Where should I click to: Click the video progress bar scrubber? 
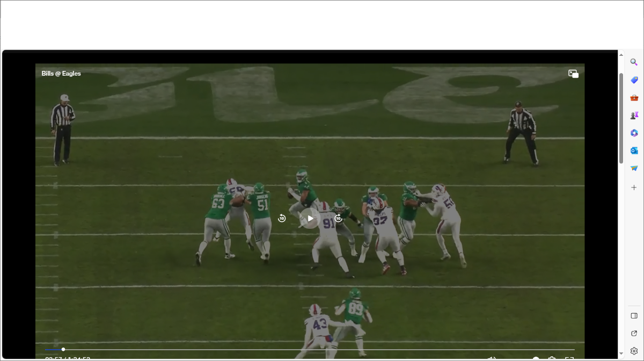tap(63, 350)
